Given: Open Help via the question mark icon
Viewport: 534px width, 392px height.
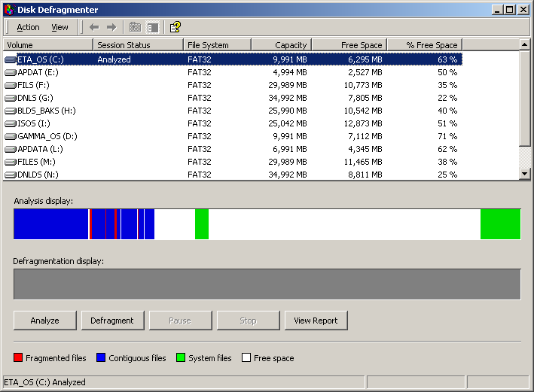Looking at the screenshot, I should 175,27.
